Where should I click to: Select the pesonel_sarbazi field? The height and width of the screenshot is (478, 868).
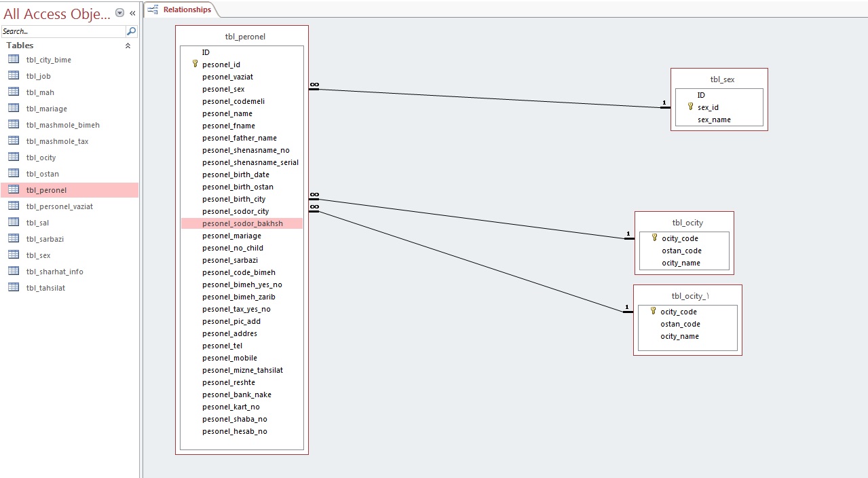coord(242,260)
